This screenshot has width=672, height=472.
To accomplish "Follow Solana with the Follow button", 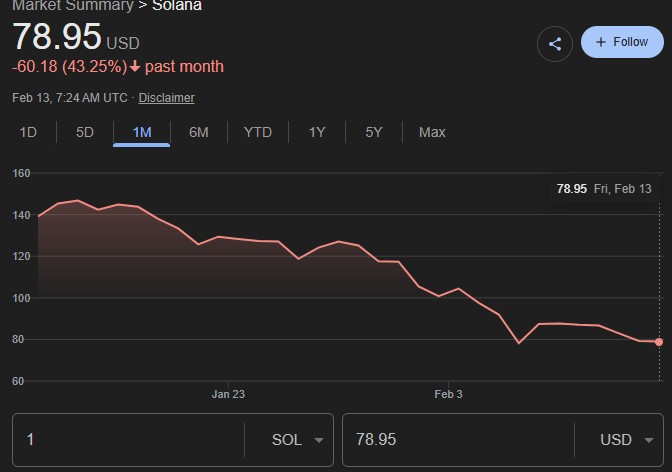I will pos(622,42).
